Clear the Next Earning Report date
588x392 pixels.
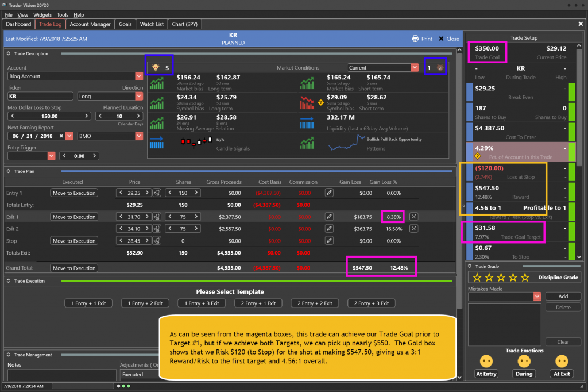pos(61,136)
